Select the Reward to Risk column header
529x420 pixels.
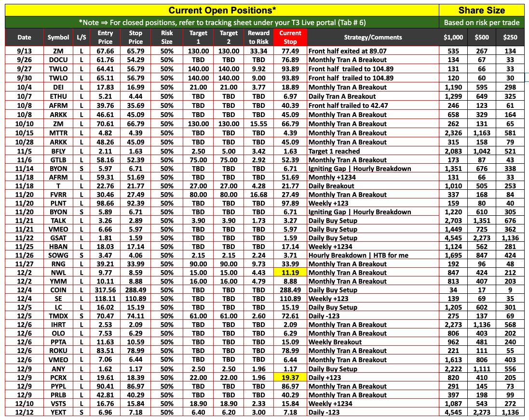258,37
